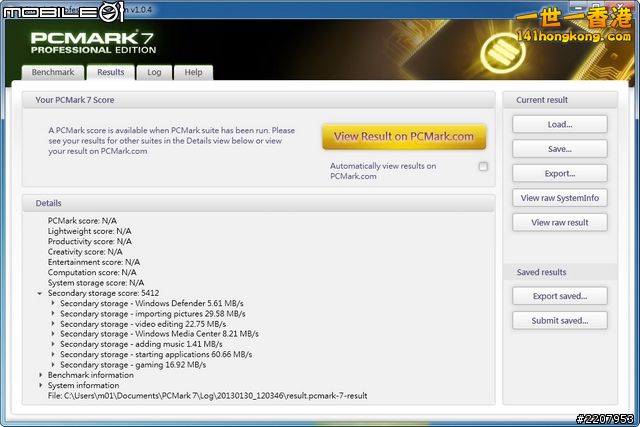Click Export saved... button
The height and width of the screenshot is (427, 640).
tap(559, 296)
